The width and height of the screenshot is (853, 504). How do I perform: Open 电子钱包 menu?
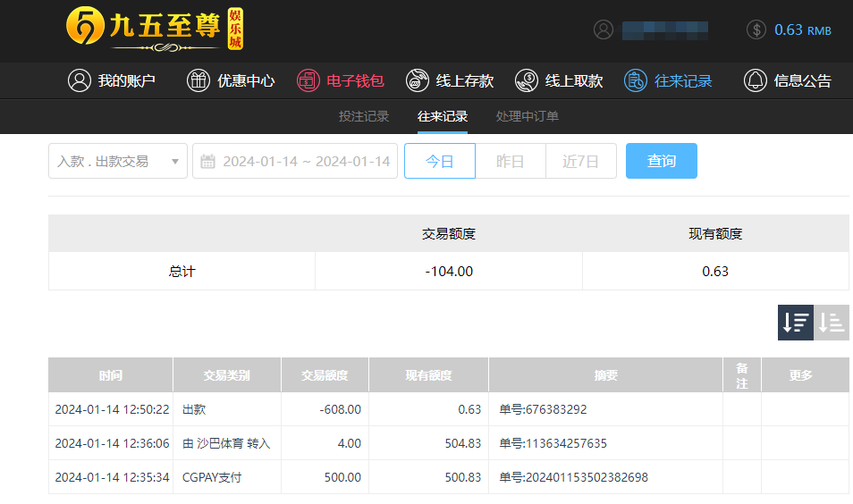click(340, 80)
